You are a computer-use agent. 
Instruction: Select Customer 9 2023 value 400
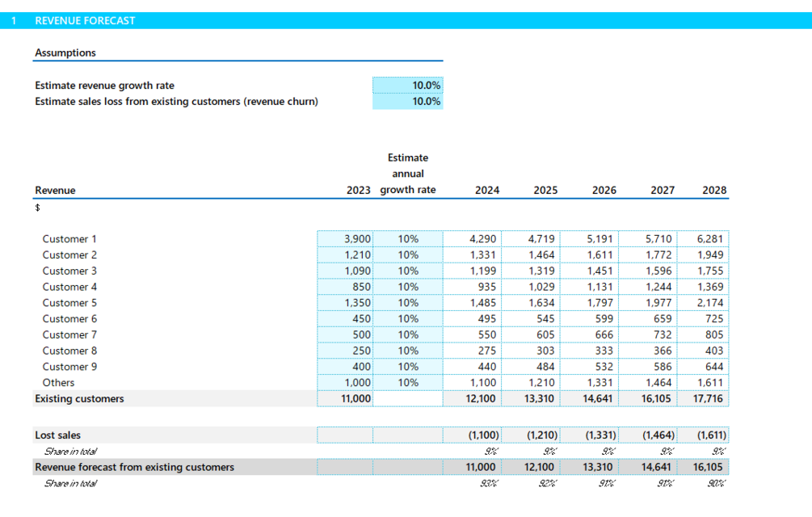click(345, 367)
